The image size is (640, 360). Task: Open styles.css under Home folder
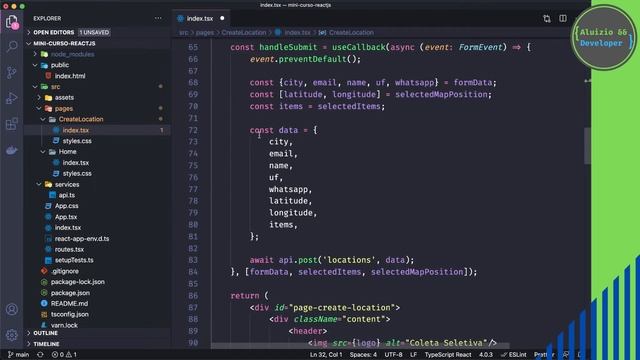tap(77, 173)
